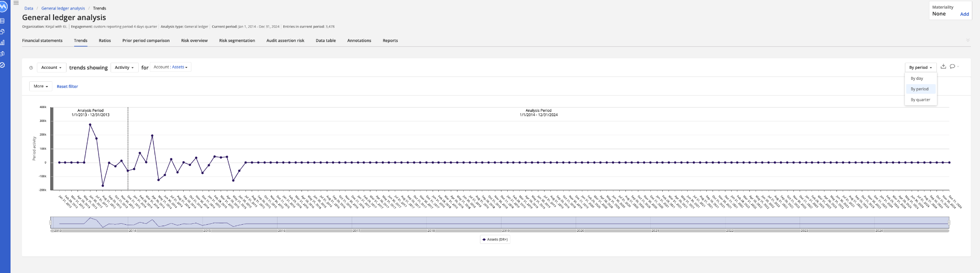Click the Analysis type: General ledger text
This screenshot has width=980, height=273.
(x=184, y=27)
